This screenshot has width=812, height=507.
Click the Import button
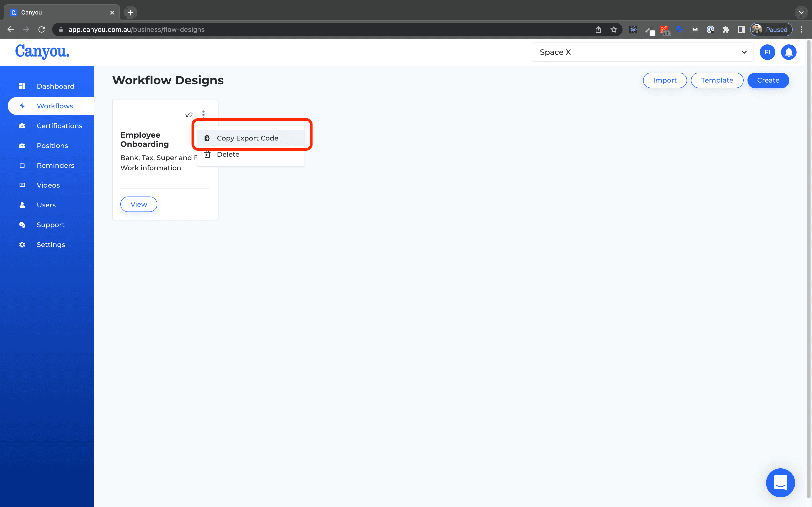(x=665, y=80)
